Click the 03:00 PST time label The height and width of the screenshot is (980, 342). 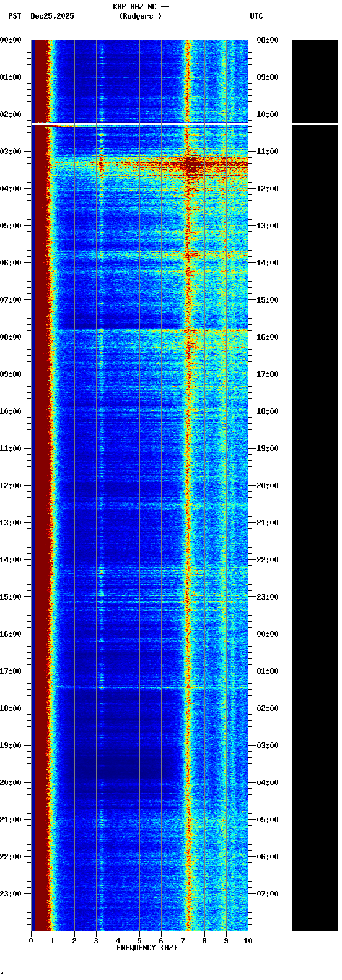(11, 152)
